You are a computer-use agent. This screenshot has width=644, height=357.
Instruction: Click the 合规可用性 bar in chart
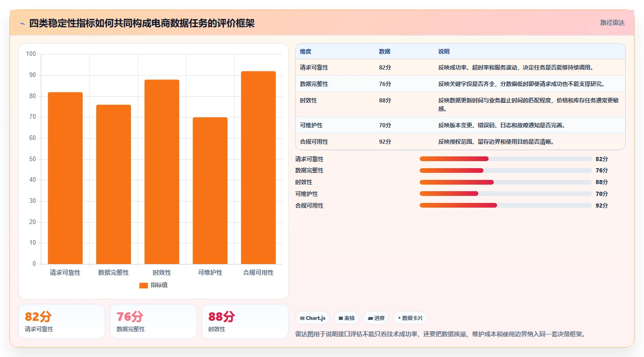(x=259, y=168)
